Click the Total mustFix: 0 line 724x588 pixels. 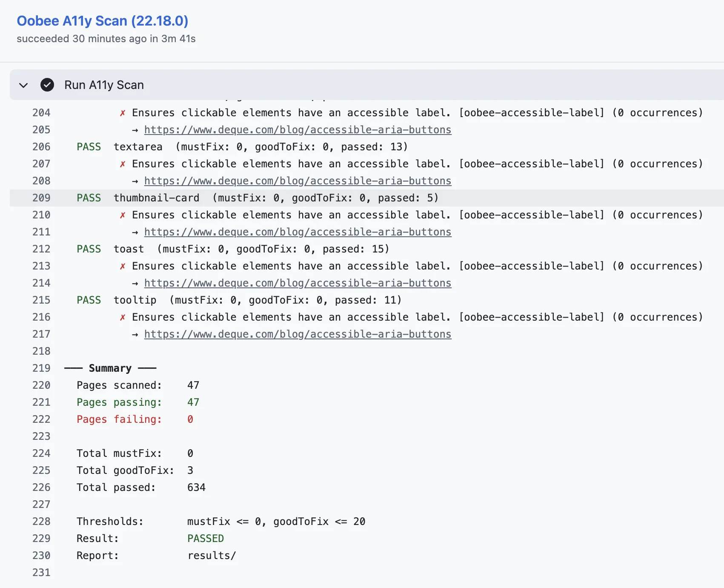pos(135,453)
